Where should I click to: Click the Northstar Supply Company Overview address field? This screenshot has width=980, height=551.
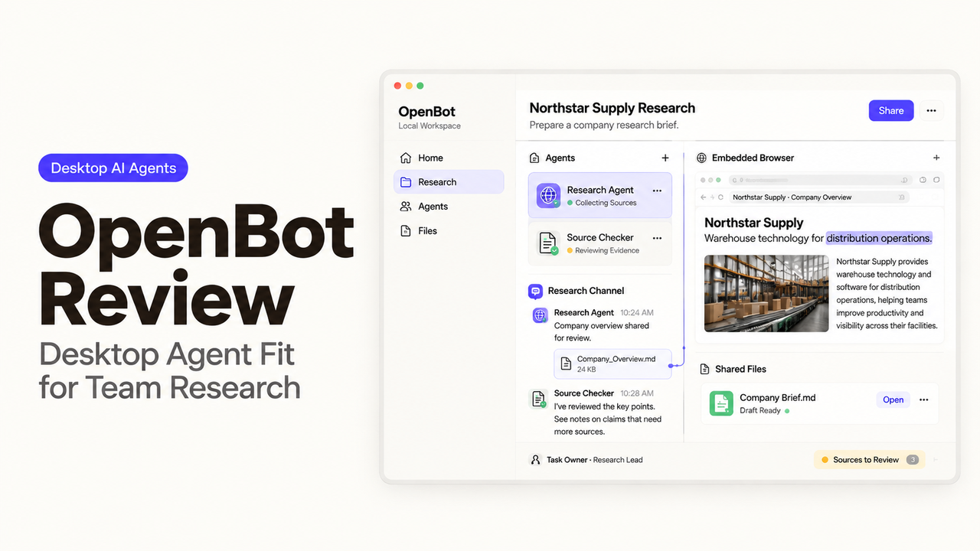coord(818,197)
